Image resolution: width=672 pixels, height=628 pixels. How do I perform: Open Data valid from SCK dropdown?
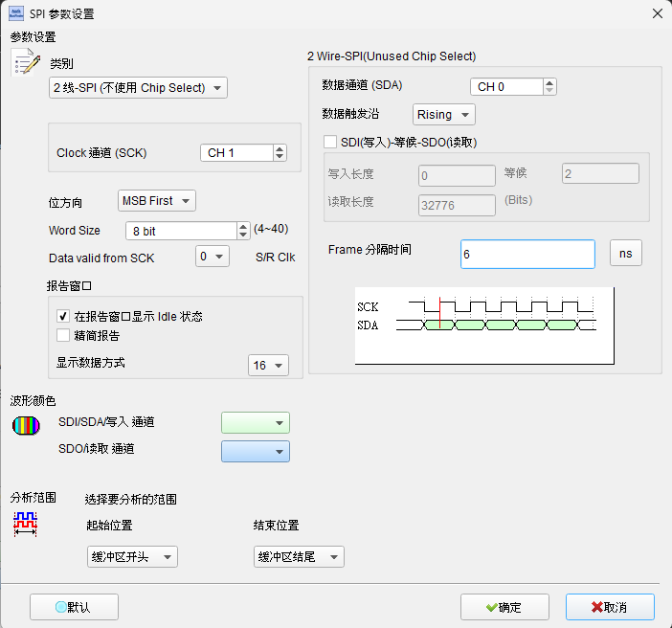coord(213,257)
